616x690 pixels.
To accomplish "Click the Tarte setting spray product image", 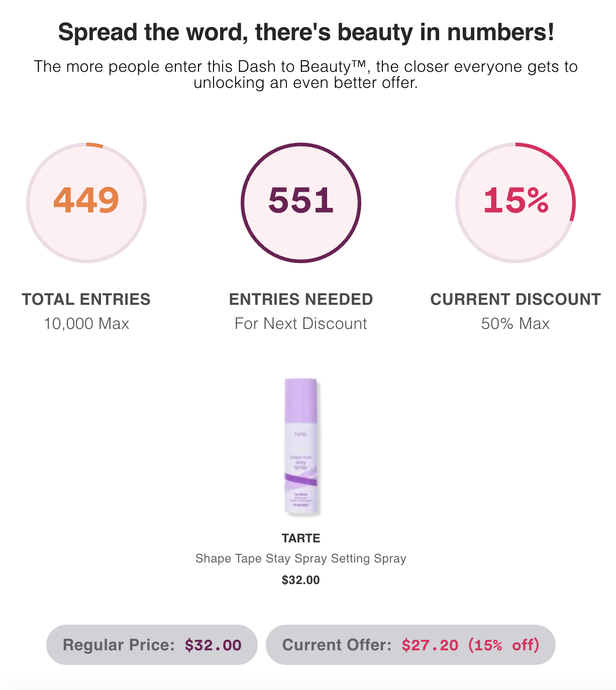I will tap(301, 447).
